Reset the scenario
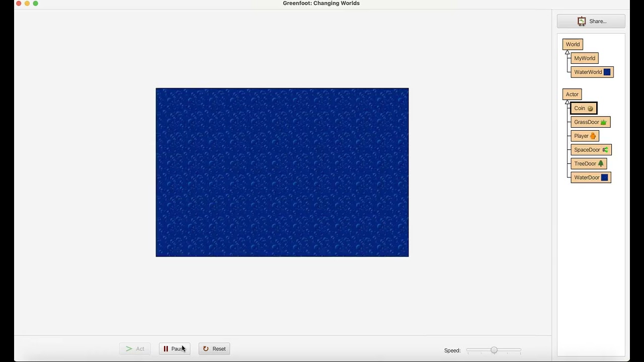 tap(214, 349)
